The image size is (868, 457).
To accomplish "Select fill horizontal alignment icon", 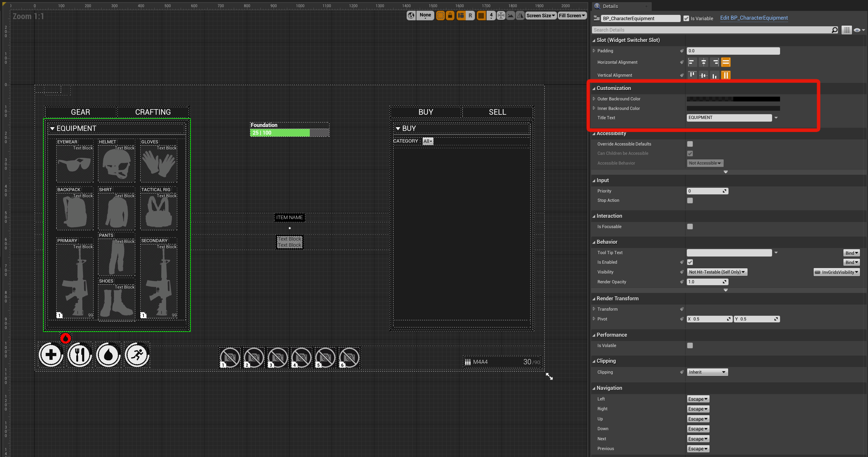I will tap(726, 62).
